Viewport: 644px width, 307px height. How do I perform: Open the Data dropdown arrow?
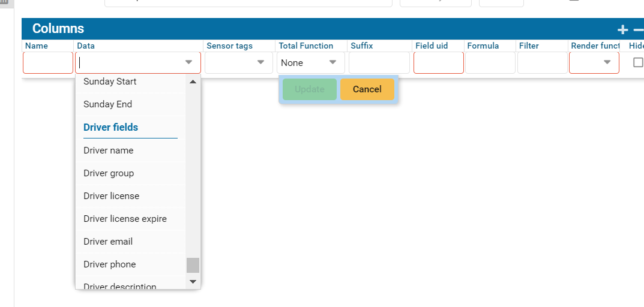(x=189, y=62)
